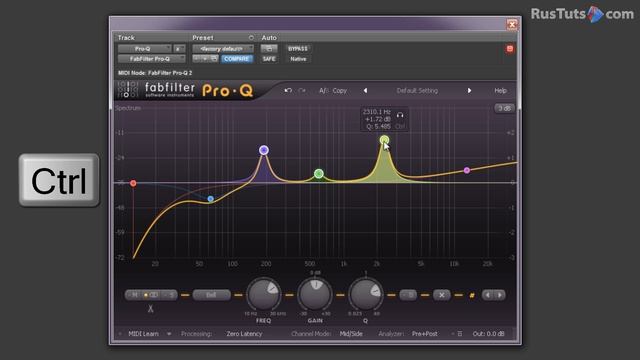This screenshot has width=640, height=360.
Task: Click the Spectrum label
Action: click(128, 108)
